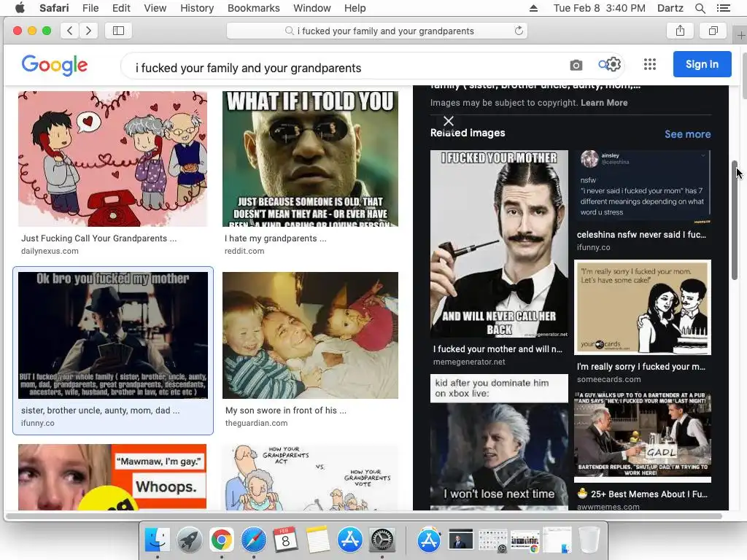This screenshot has height=560, width=747.
Task: Switch to Safari in the Dock
Action: [x=254, y=540]
